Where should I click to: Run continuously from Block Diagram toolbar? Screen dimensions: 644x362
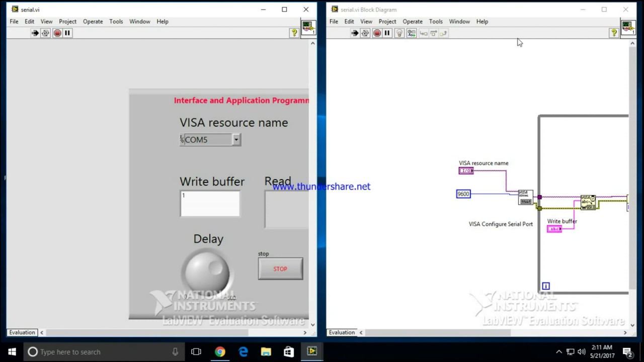[366, 33]
